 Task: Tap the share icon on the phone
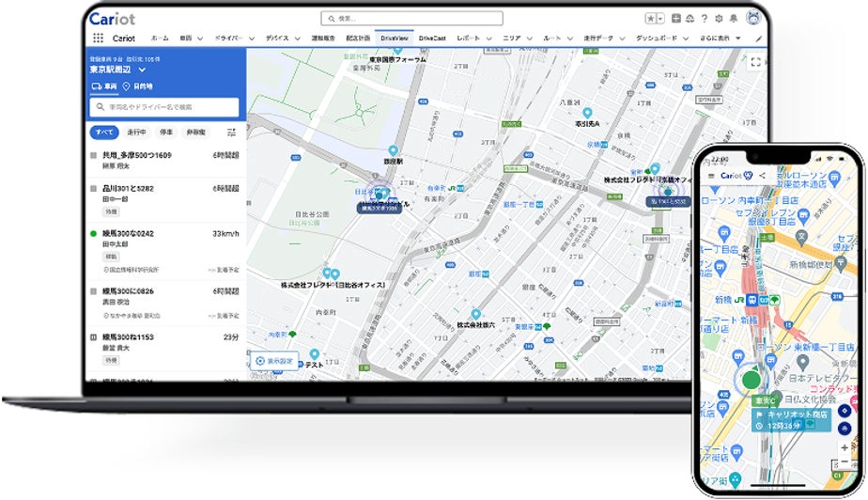click(762, 176)
